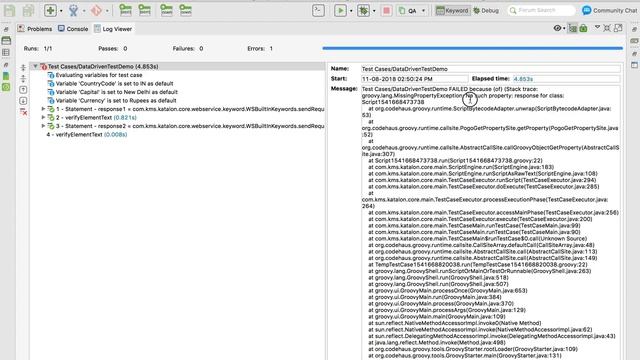
Task: Click the orange Git toolbar icon
Action: pos(96,10)
